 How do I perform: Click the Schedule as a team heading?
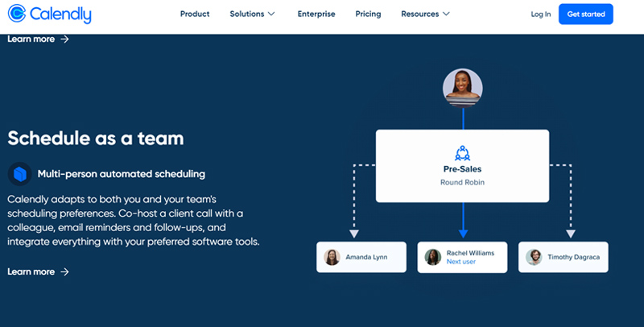pyautogui.click(x=96, y=139)
